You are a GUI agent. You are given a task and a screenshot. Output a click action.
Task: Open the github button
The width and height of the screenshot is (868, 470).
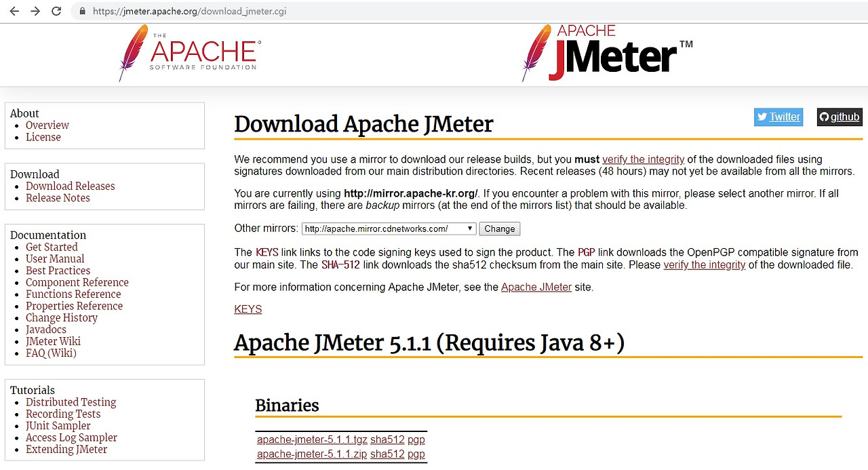click(x=840, y=117)
